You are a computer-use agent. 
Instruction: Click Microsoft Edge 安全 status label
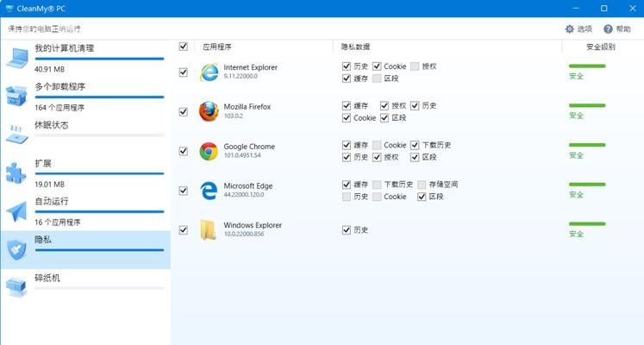click(x=576, y=195)
